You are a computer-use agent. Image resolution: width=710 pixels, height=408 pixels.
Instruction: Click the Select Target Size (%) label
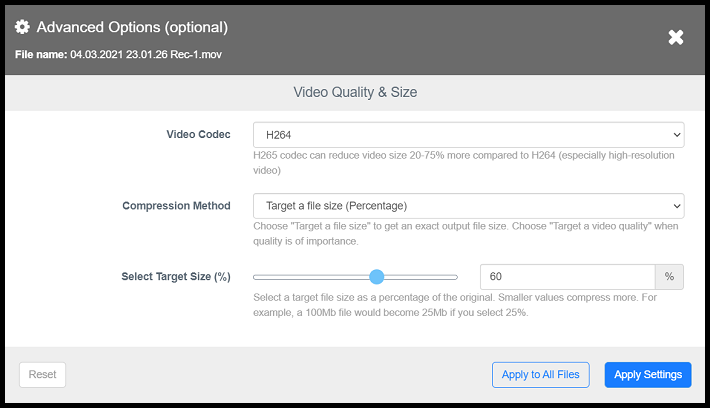175,277
